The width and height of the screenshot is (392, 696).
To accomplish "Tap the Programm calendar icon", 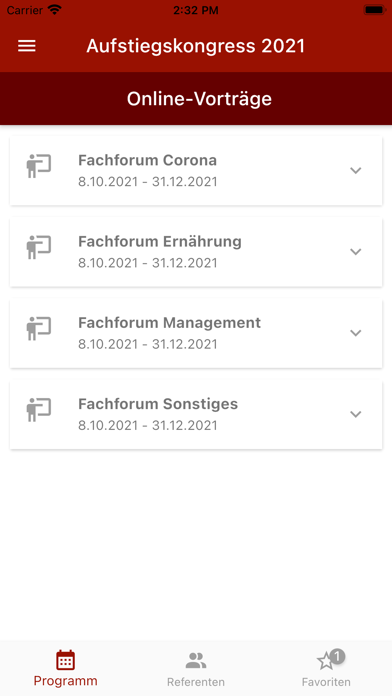I will tap(65, 660).
